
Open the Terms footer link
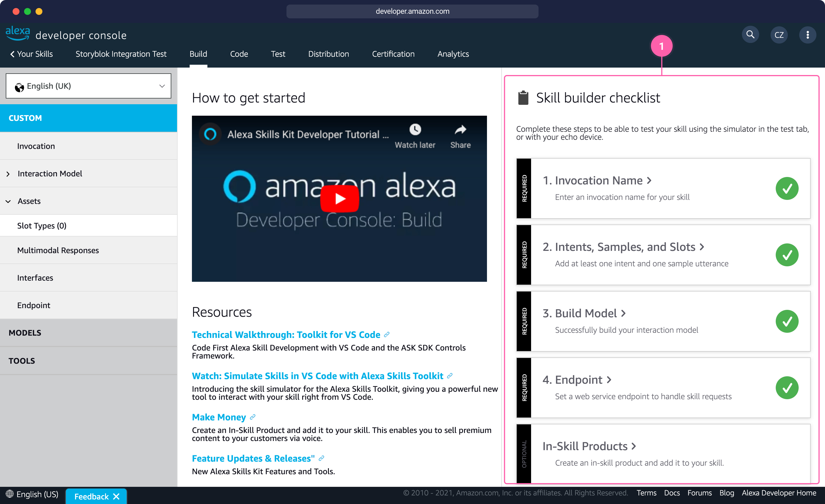pyautogui.click(x=646, y=493)
